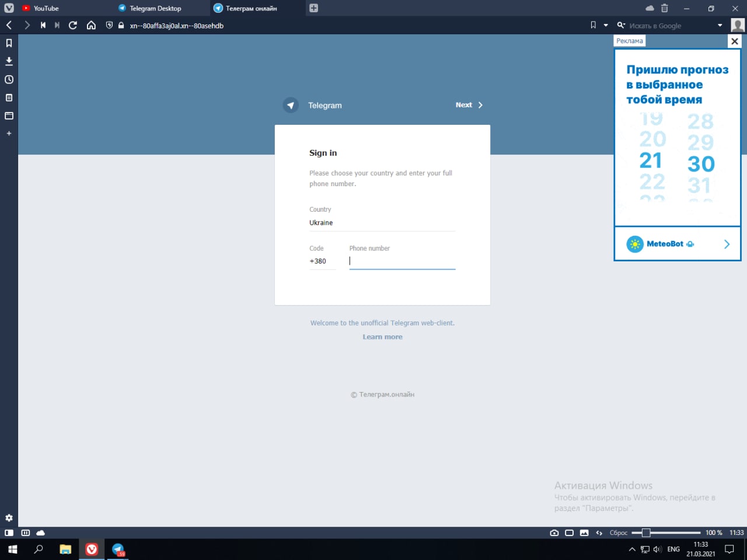Change search engine via magnifier icon
Screen dimensions: 747x560
pyautogui.click(x=621, y=25)
